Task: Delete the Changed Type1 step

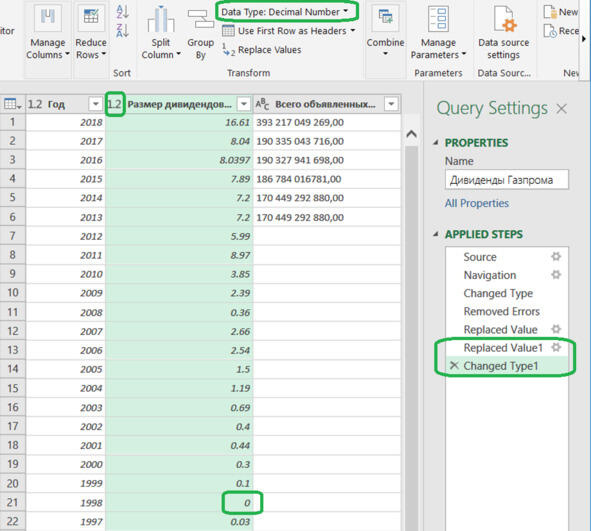Action: 454,365
